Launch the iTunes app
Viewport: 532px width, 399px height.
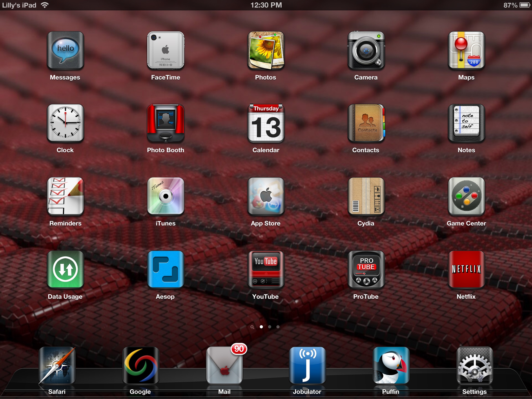[x=166, y=196]
